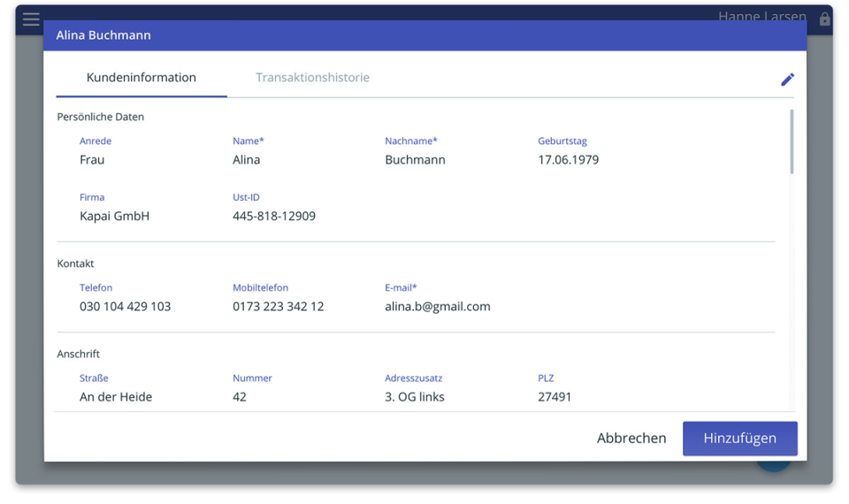Click the Ust-ID value 445-818-12909
Viewport: 849px width, 504px height.
(x=274, y=216)
